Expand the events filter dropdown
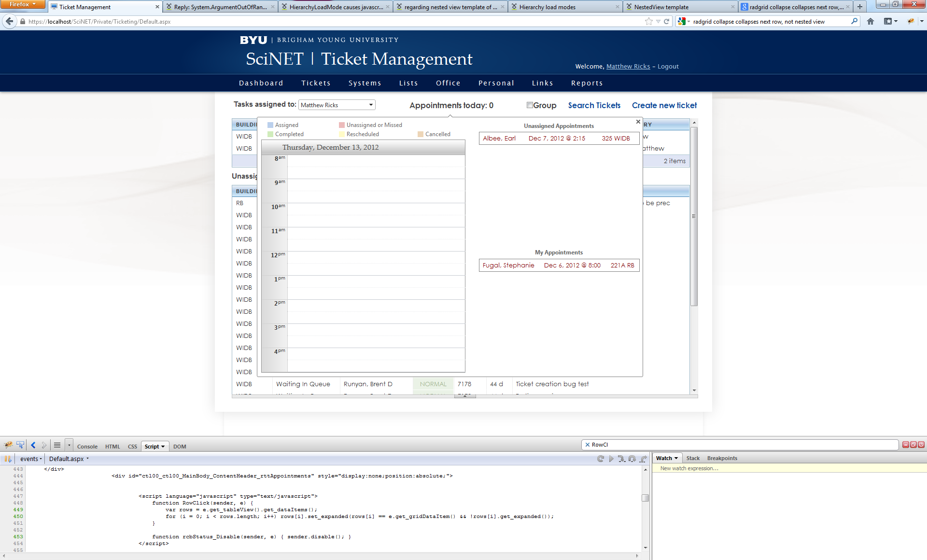The image size is (927, 560). point(31,459)
